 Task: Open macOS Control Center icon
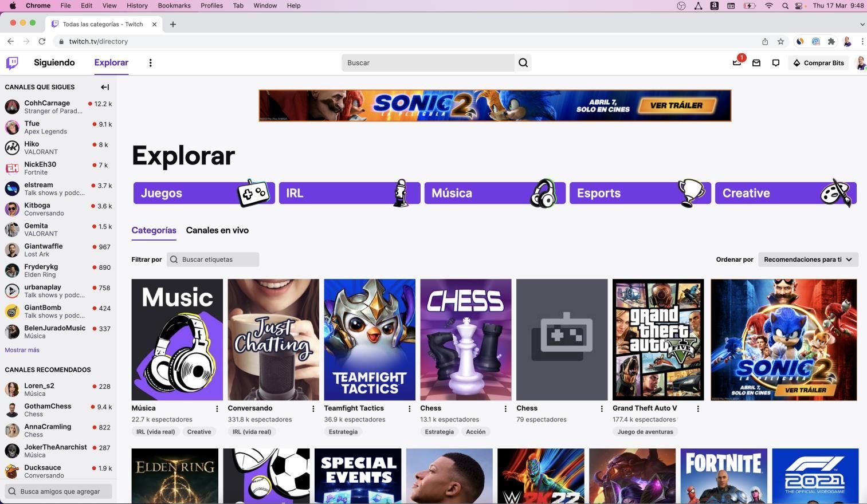click(x=800, y=6)
